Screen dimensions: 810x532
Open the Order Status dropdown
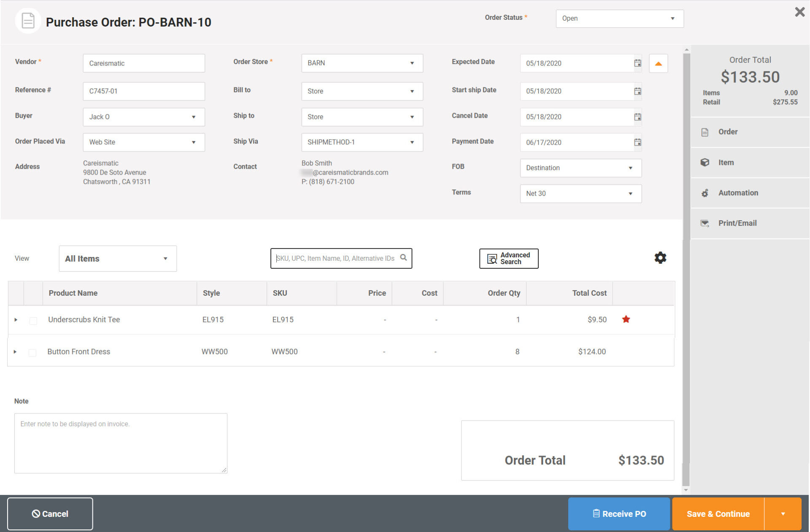[619, 19]
